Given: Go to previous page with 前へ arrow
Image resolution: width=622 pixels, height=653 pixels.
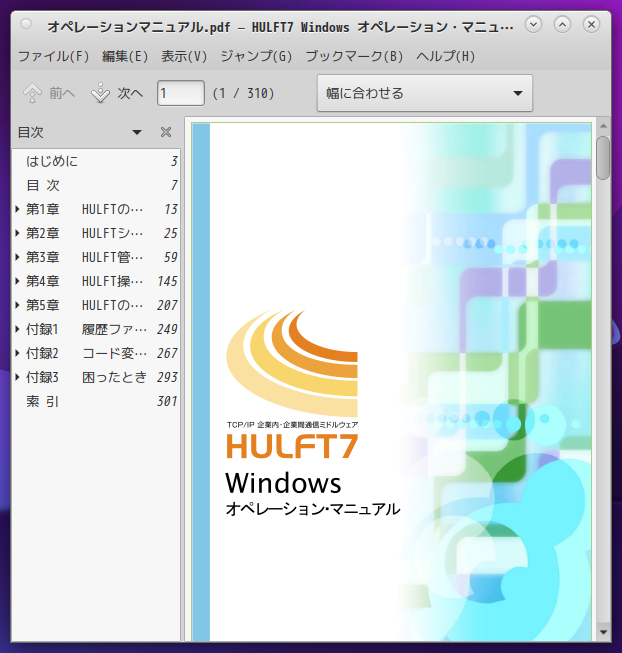Looking at the screenshot, I should [49, 93].
